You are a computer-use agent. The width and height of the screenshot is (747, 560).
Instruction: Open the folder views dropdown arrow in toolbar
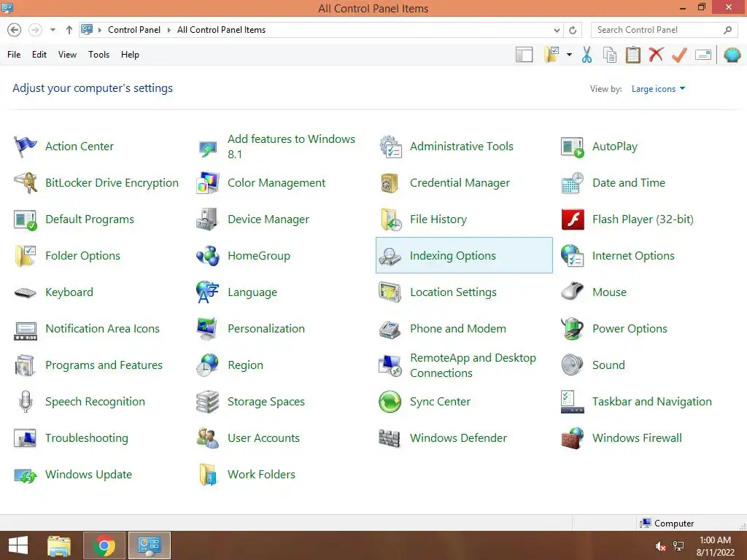click(569, 55)
